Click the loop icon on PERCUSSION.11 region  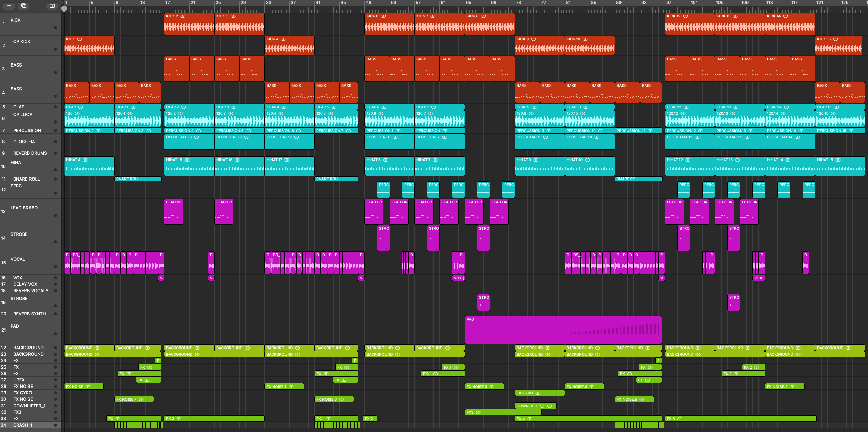point(650,131)
